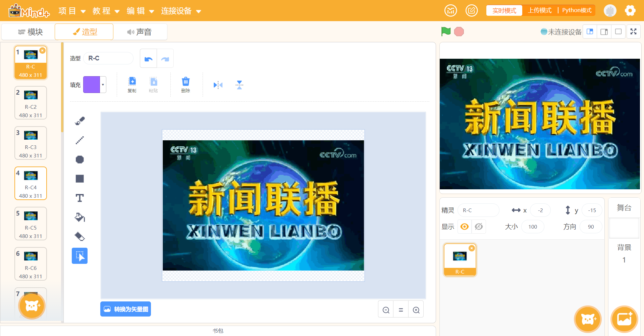Viewport: 644px width, 336px height.
Task: Open the 项目 menu dropdown
Action: click(x=72, y=11)
